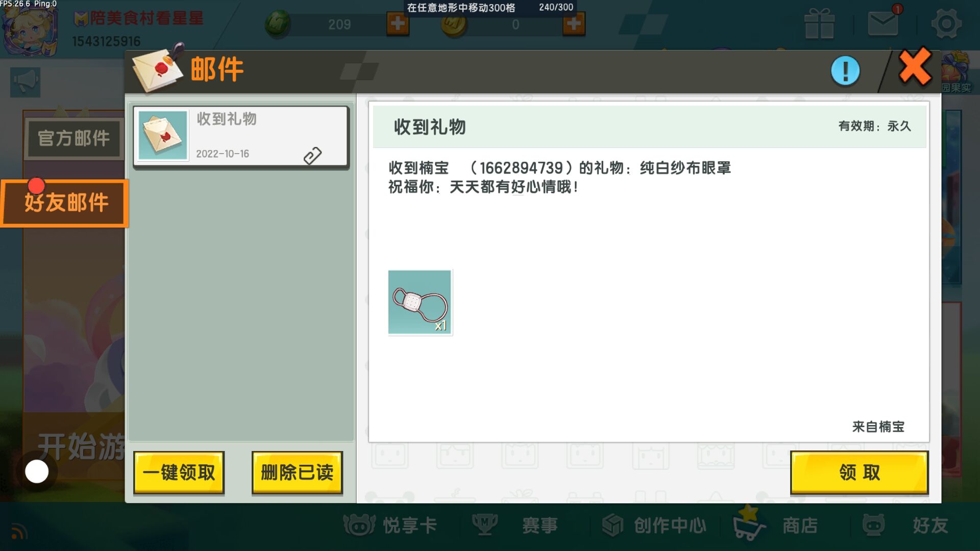Screen dimensions: 980x551
Task: Click the megaphone announcement icon
Action: [x=25, y=82]
